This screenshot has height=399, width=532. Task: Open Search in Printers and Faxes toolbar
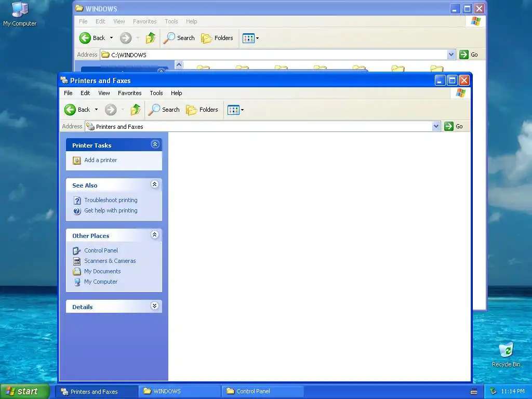164,110
